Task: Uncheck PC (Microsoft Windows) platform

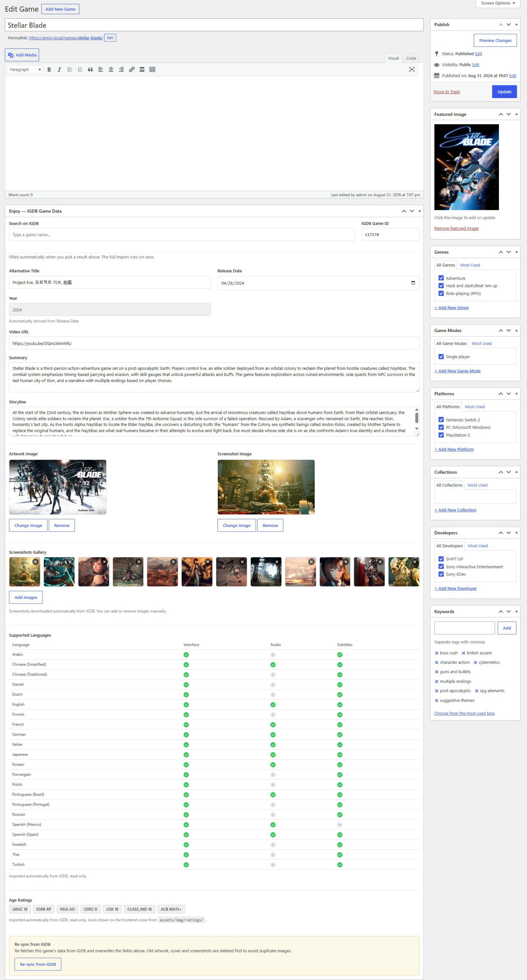Action: [441, 427]
